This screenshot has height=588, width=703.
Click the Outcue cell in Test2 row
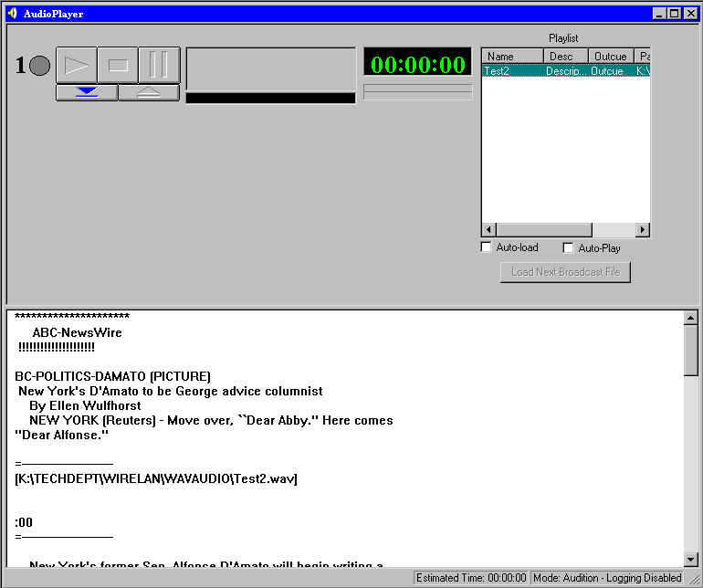(x=607, y=71)
